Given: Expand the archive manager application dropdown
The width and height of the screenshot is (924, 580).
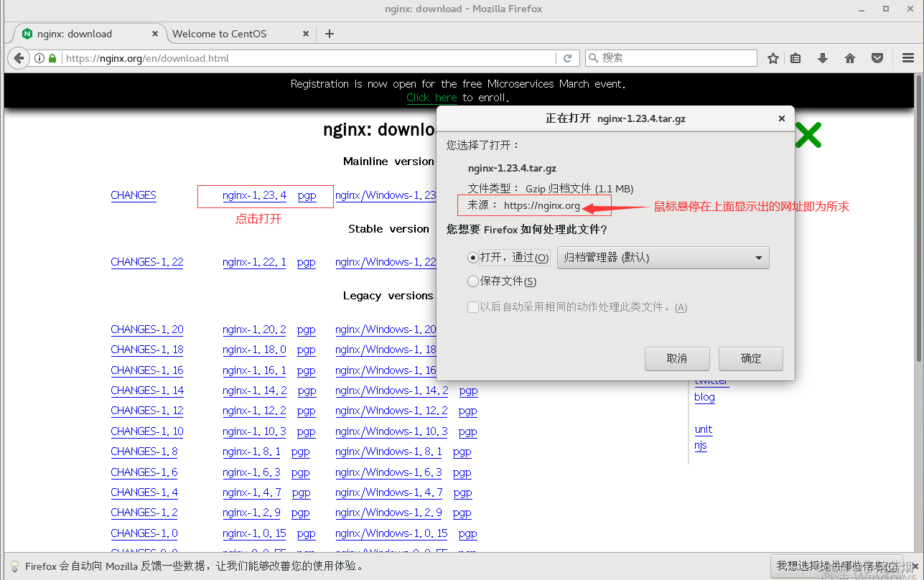Looking at the screenshot, I should [x=663, y=258].
